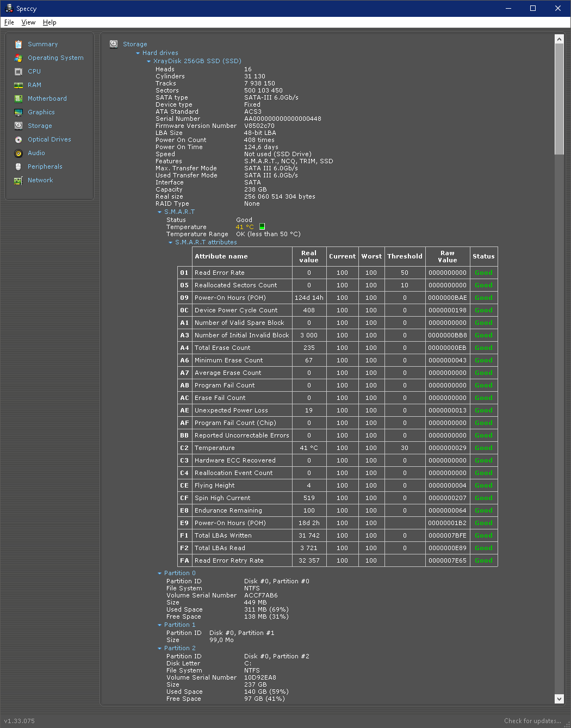Select the Storage drive icon in sidebar
This screenshot has width=571, height=728.
(x=18, y=126)
